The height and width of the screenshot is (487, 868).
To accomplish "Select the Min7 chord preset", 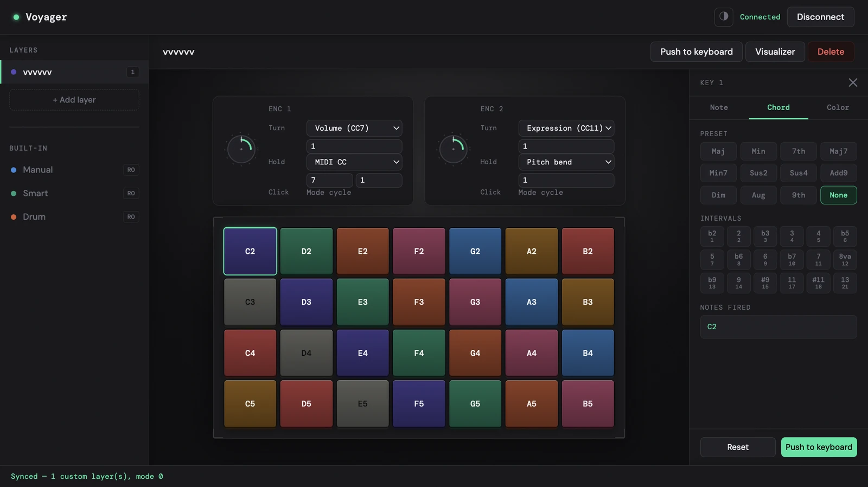I will point(718,173).
